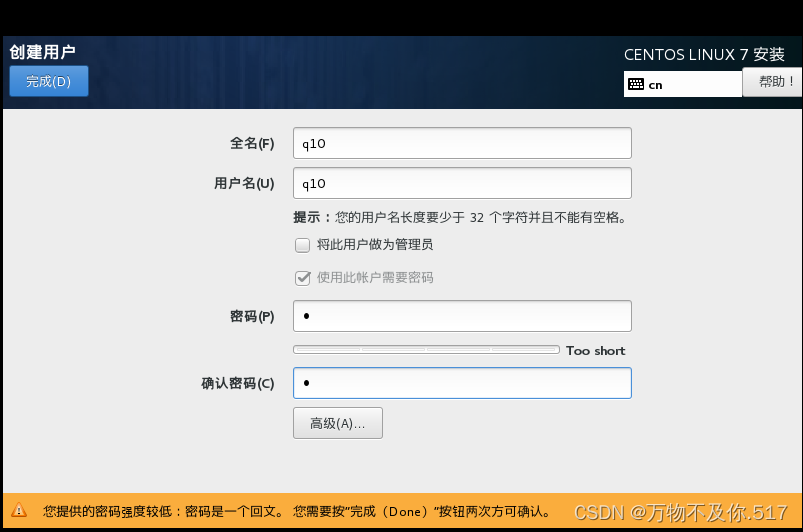Enable 将此用户做为管理员 checkbox
Image resolution: width=803 pixels, height=532 pixels.
[302, 245]
